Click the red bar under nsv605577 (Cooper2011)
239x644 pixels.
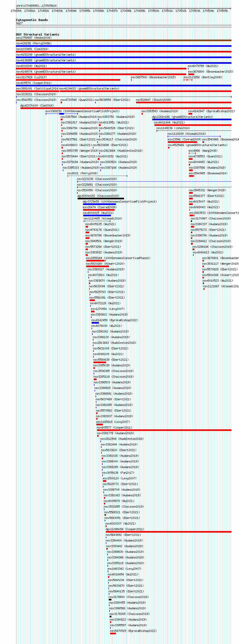tap(164, 430)
